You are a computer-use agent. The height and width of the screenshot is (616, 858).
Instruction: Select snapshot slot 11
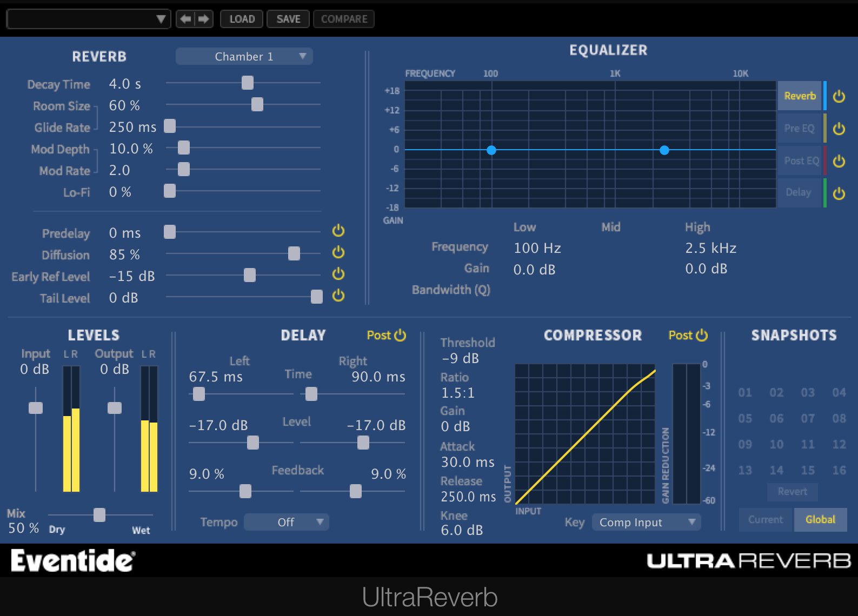[x=808, y=444]
